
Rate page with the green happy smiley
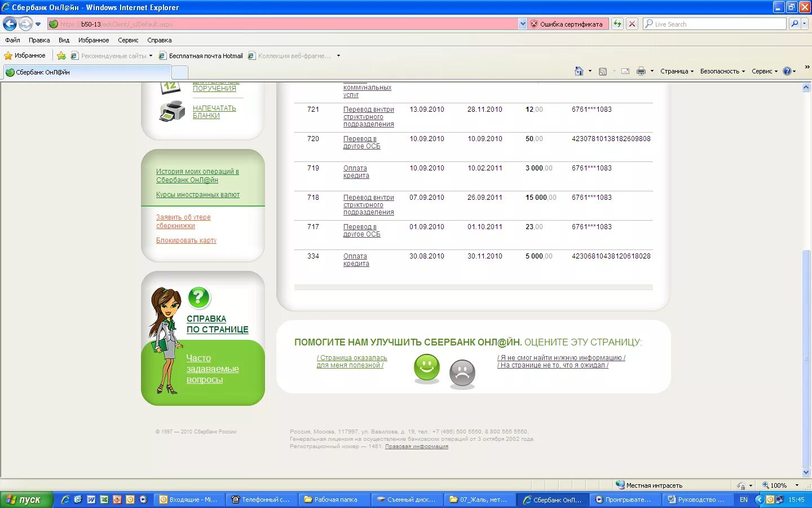click(427, 367)
